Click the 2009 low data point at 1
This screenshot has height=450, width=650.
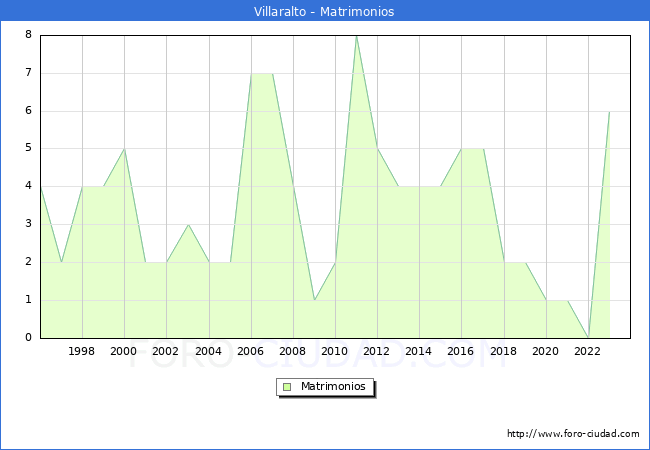pyautogui.click(x=315, y=300)
